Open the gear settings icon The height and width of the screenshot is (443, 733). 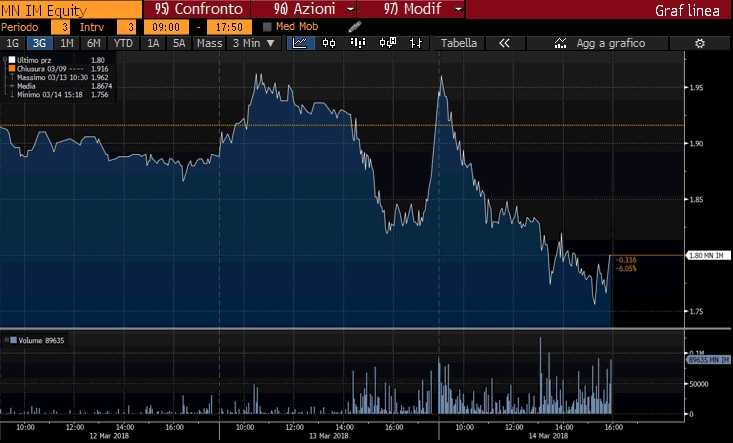pos(700,43)
